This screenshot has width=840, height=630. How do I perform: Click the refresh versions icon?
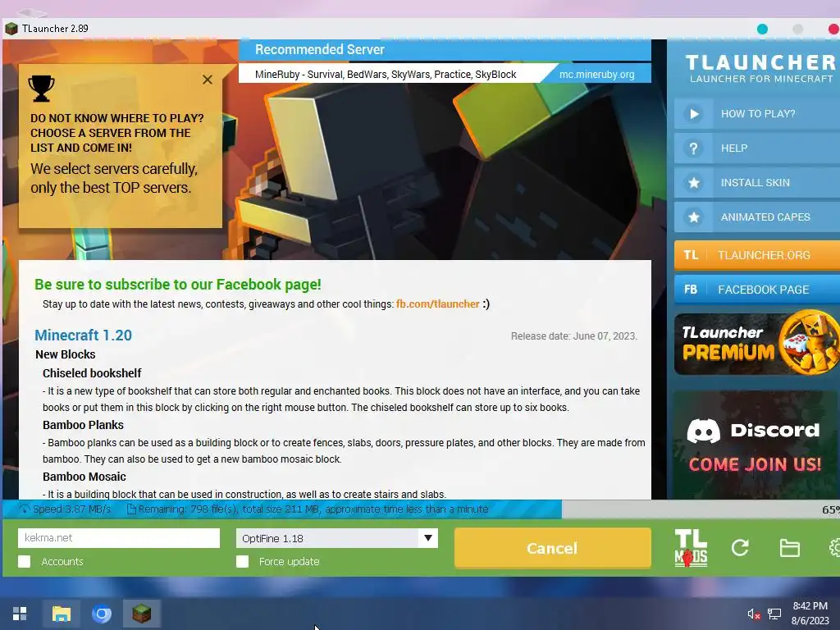click(x=741, y=547)
